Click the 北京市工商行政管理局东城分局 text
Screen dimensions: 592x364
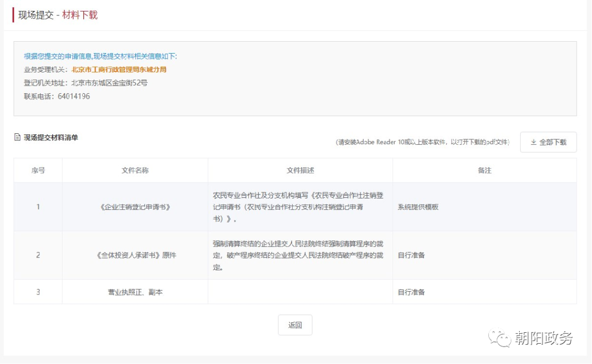coord(119,70)
